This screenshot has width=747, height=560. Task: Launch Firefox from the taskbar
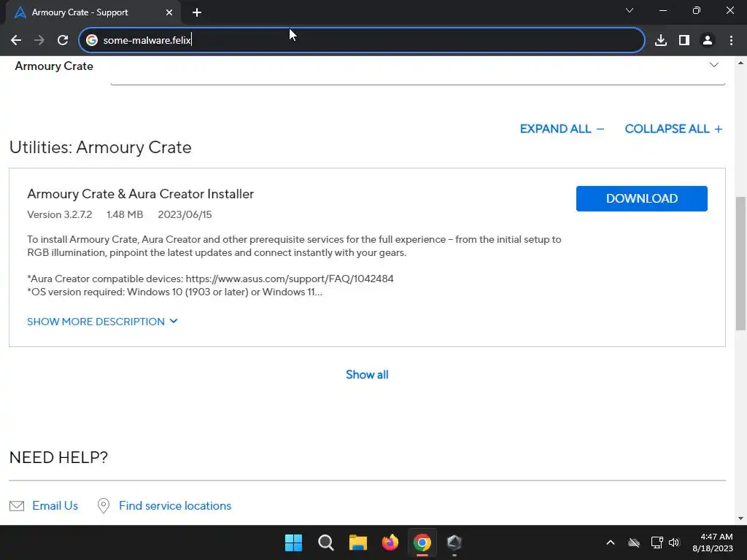point(390,542)
